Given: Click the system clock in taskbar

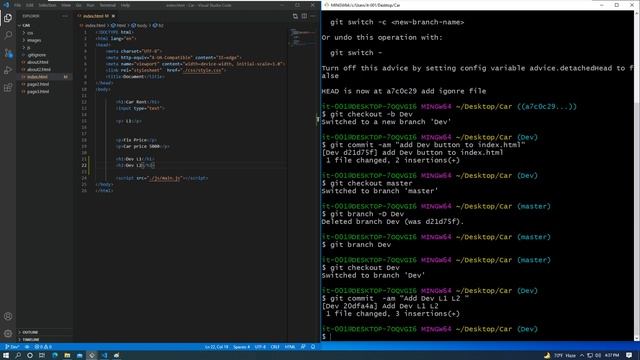Looking at the screenshot, I should 611,356.
